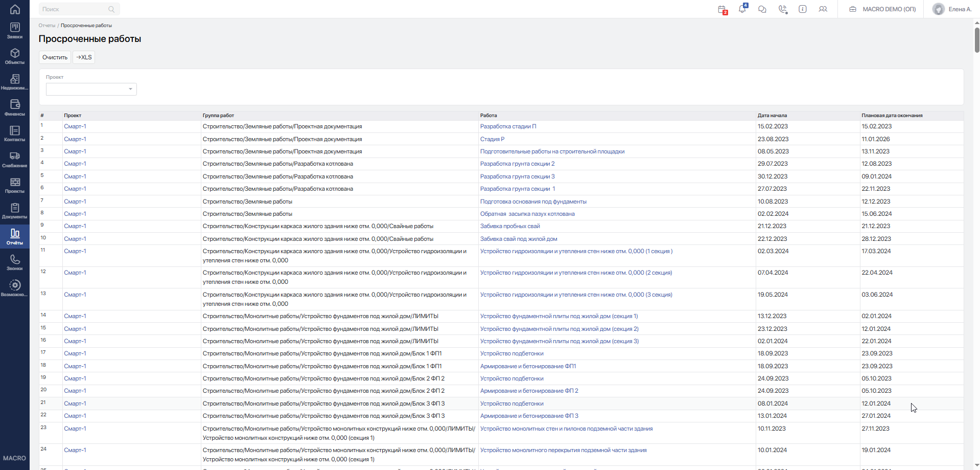Viewport: 980px width, 470px height.
Task: Click the search magnifier icon
Action: coord(111,9)
